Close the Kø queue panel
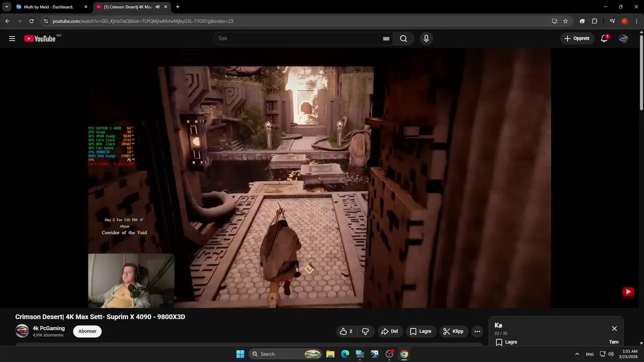 click(x=614, y=328)
